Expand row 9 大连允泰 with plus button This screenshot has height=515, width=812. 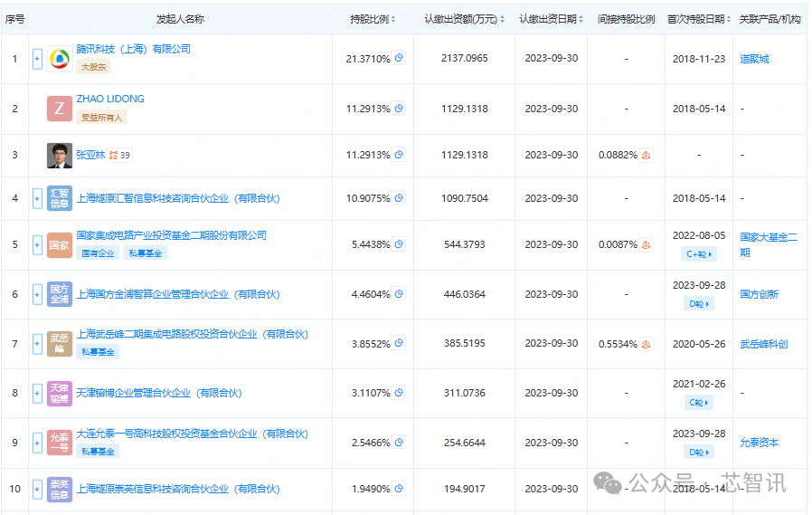tap(37, 443)
